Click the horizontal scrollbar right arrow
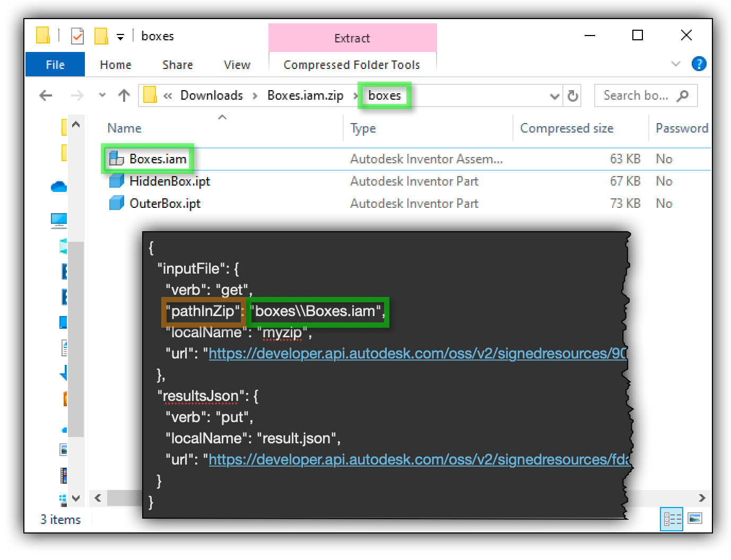The image size is (731, 560). pos(702,498)
